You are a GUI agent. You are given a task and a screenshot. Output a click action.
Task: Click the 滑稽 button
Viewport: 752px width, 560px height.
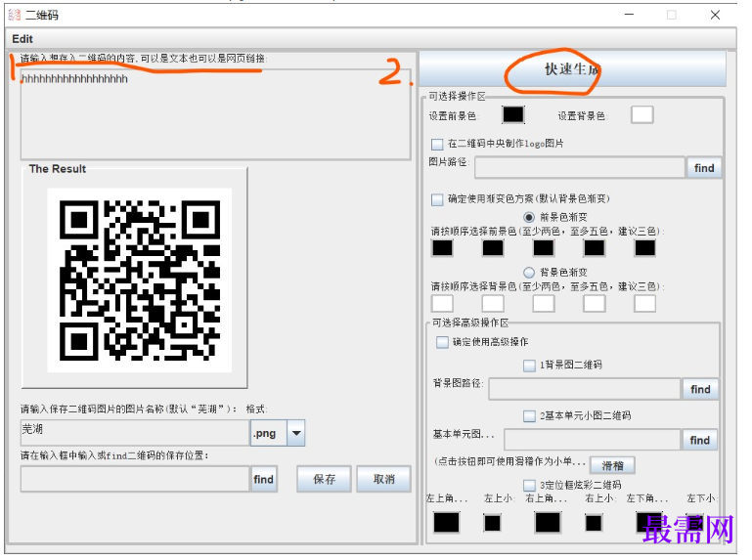612,465
